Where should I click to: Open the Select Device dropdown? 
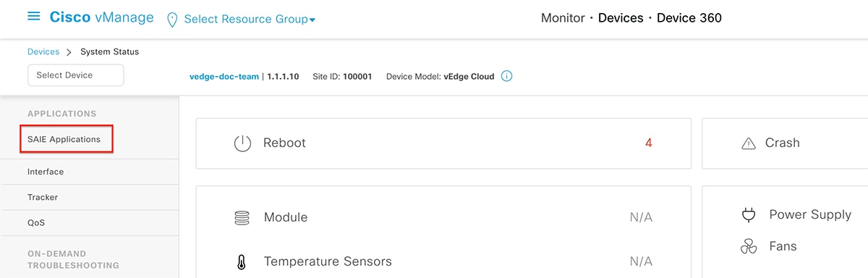pos(76,75)
